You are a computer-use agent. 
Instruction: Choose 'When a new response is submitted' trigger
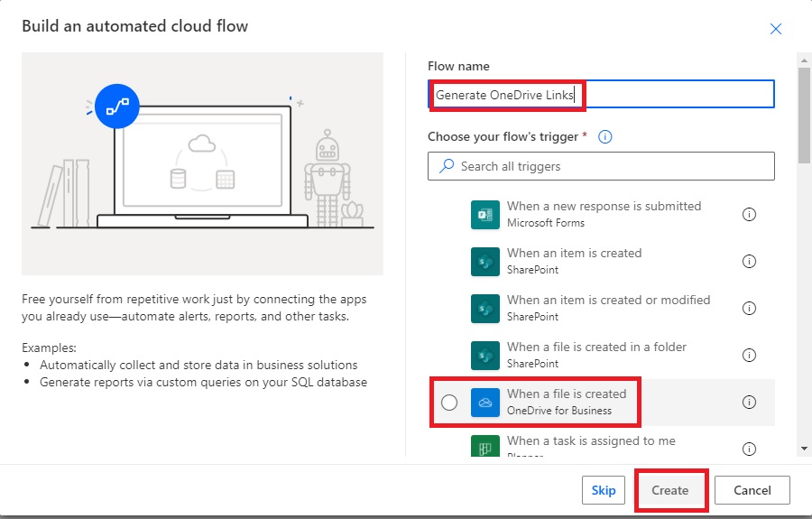[x=601, y=215]
